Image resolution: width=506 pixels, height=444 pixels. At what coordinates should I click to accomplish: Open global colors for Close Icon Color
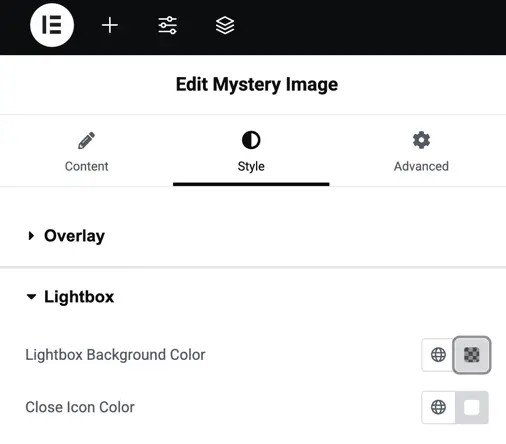[x=438, y=407]
